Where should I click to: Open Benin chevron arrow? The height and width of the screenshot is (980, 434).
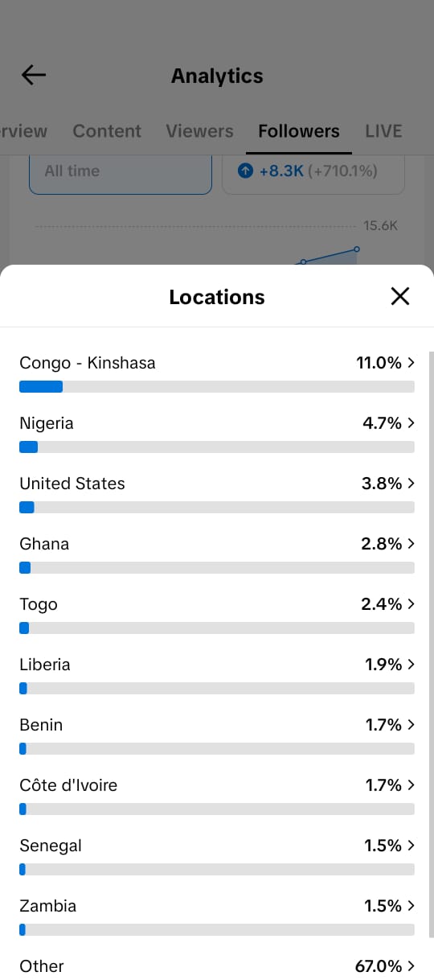coord(411,725)
